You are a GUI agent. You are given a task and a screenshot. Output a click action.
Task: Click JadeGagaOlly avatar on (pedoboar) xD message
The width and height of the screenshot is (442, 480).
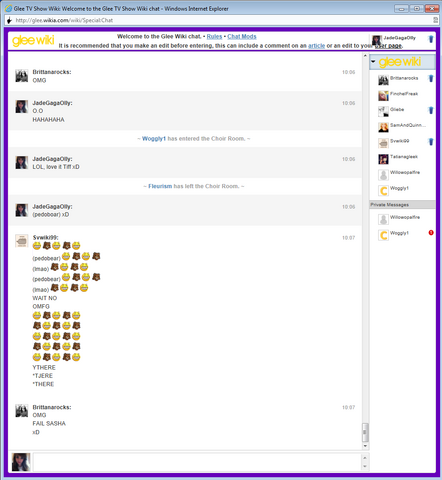[22, 210]
